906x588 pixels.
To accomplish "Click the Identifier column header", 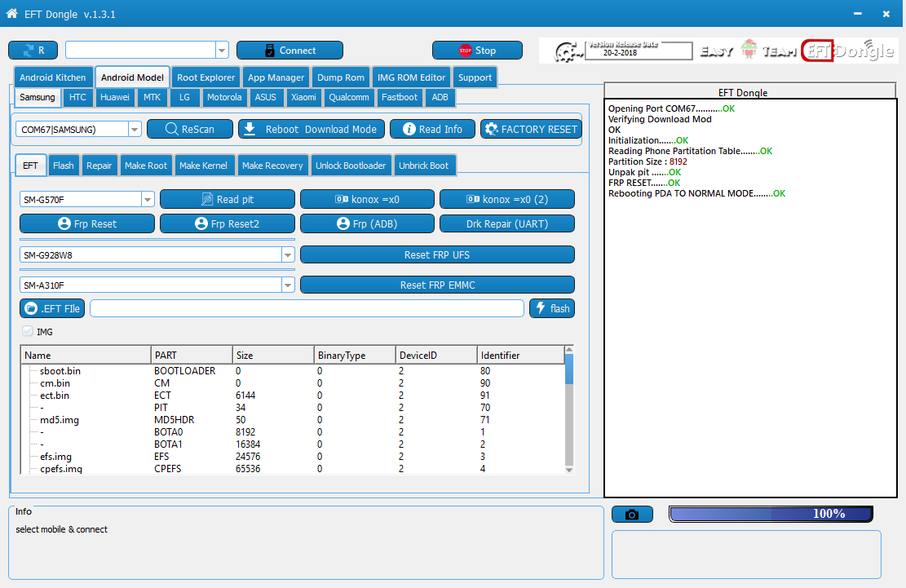I will [520, 356].
